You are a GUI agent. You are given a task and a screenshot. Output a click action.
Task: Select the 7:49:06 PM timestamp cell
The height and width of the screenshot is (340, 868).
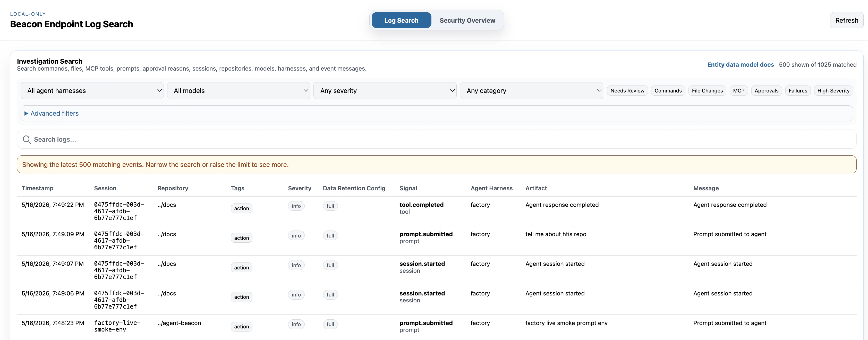point(53,293)
